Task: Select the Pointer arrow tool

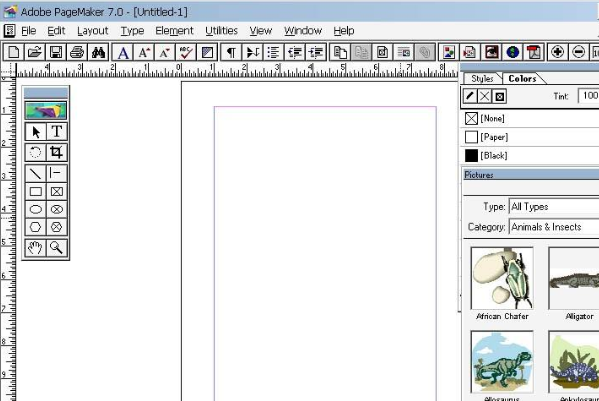Action: coord(36,132)
